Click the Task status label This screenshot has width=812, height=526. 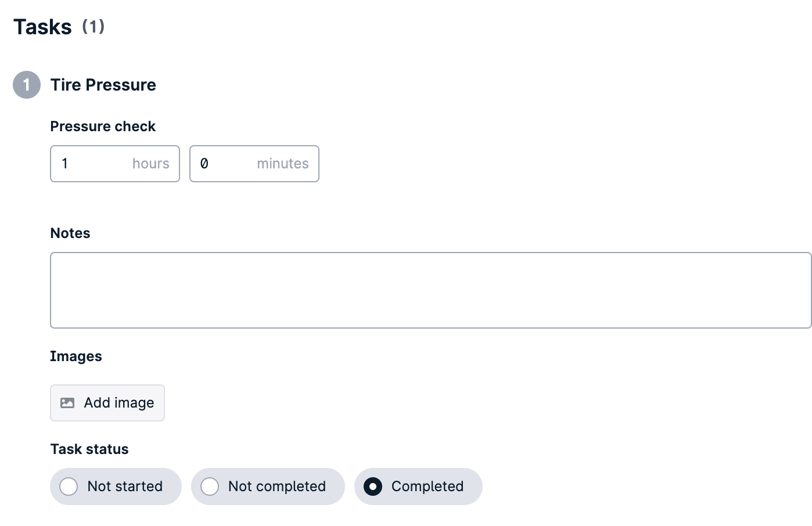[x=89, y=449]
